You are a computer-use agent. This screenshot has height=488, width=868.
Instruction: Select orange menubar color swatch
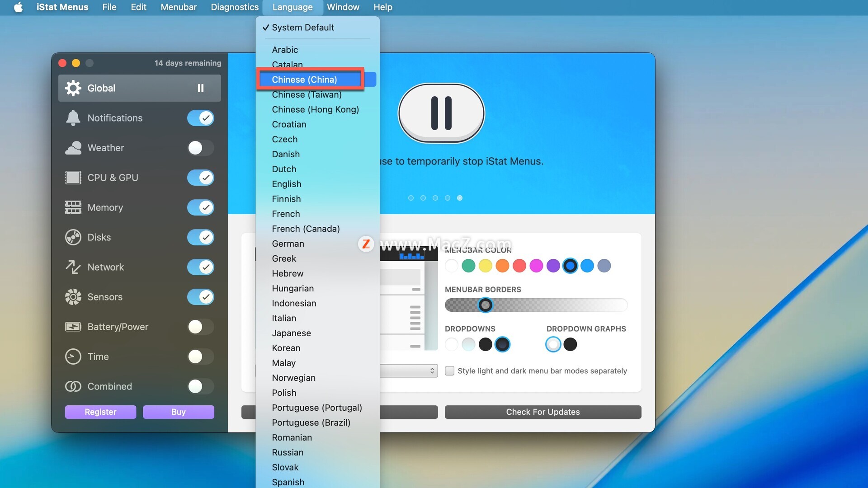coord(502,266)
